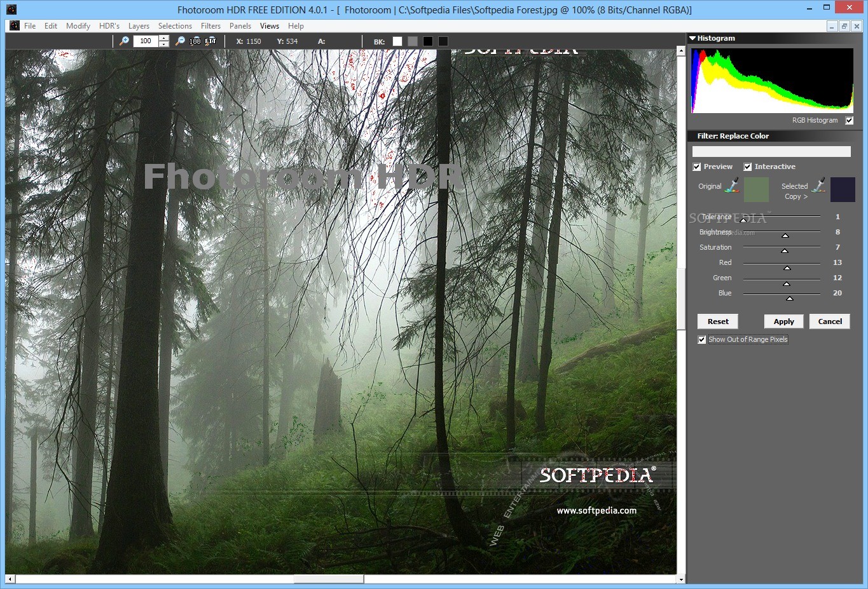
Task: Cancel the Replace Color filter
Action: tap(830, 322)
